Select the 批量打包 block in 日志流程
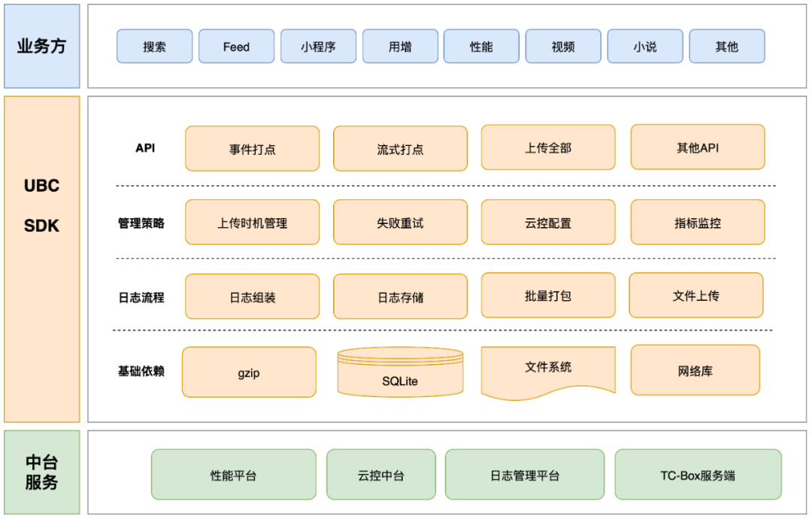This screenshot has width=812, height=519. tap(547, 295)
